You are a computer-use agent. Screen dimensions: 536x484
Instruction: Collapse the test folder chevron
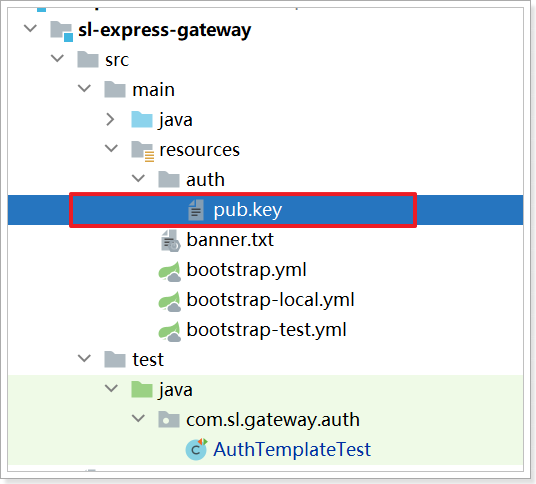[x=84, y=359]
